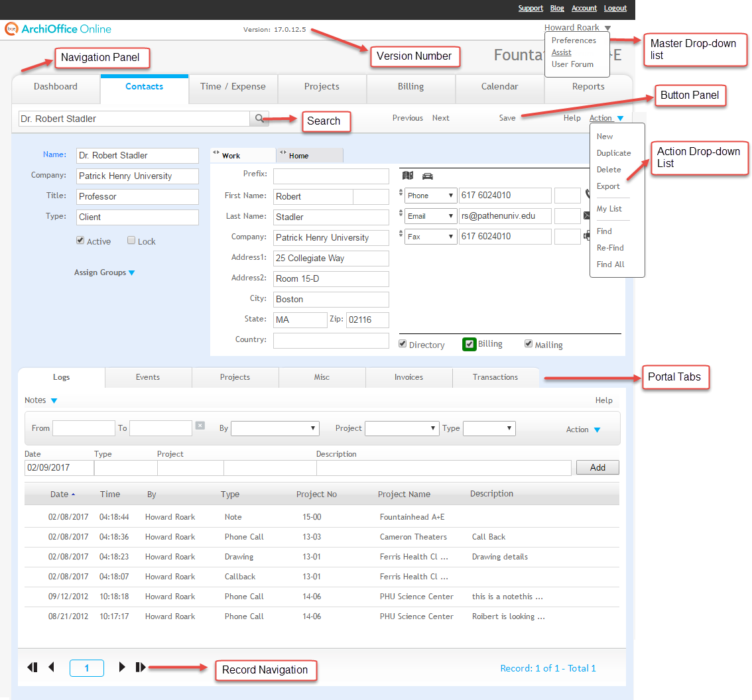Enable the Lock checkbox
The width and height of the screenshot is (752, 700).
tap(131, 241)
